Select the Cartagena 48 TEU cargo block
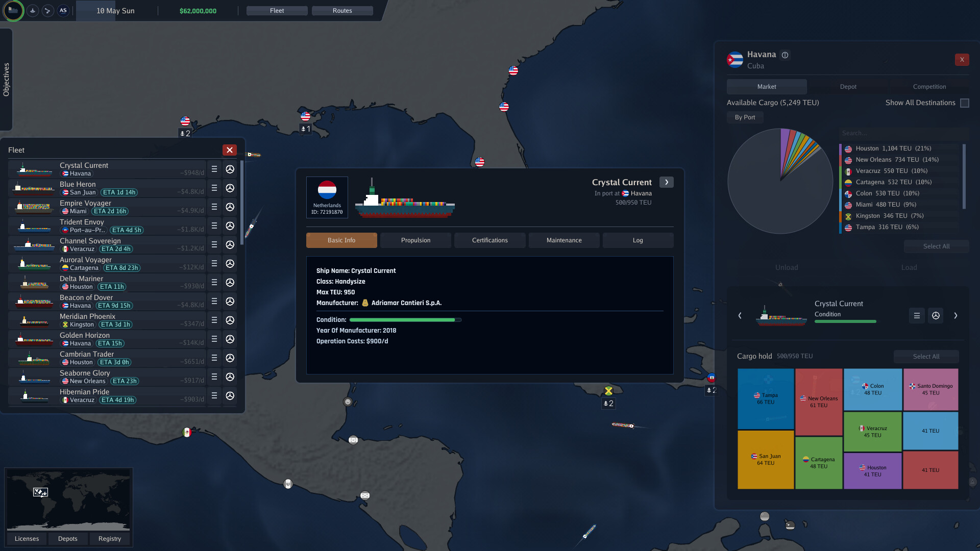Viewport: 980px width, 551px height. (819, 463)
